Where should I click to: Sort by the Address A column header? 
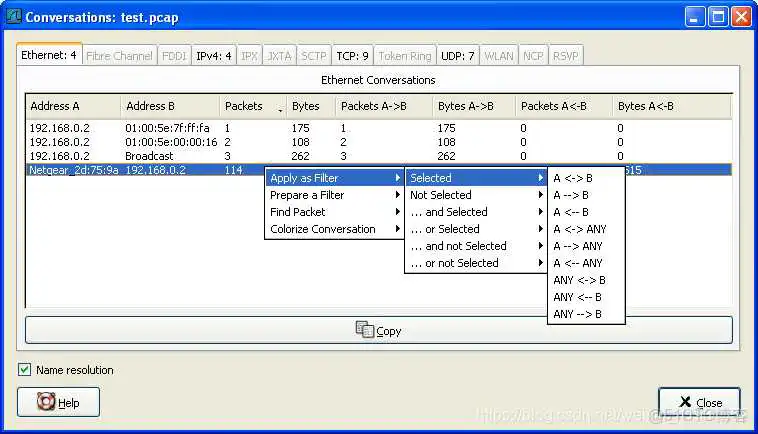click(x=72, y=106)
